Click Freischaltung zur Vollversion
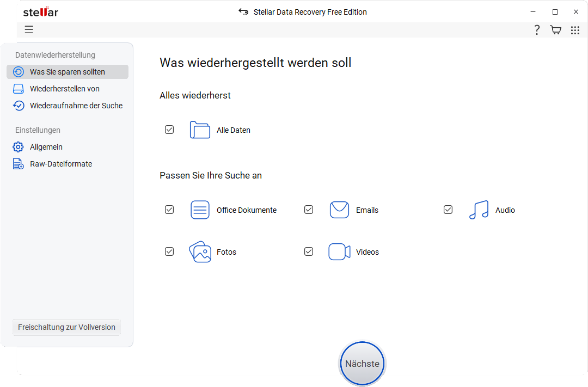The height and width of the screenshot is (387, 588). [66, 327]
